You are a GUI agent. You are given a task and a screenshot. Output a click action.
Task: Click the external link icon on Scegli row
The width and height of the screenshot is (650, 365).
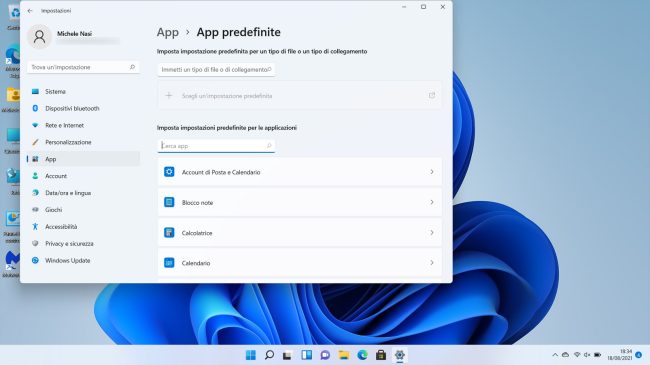[432, 95]
